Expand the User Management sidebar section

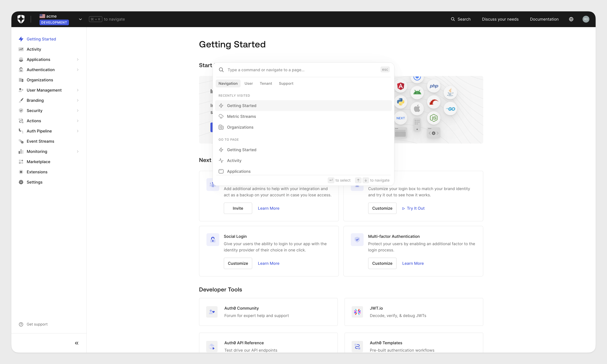pos(78,90)
